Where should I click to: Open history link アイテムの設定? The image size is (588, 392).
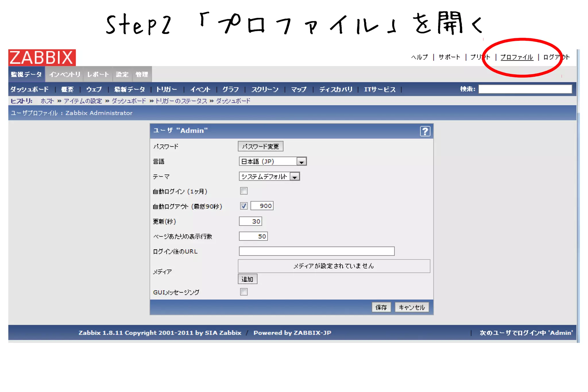pos(83,101)
